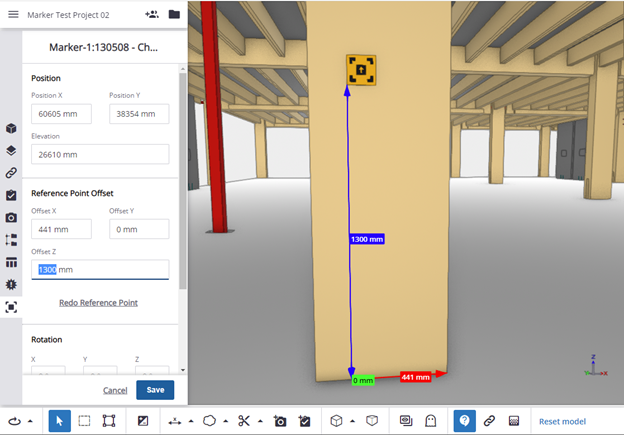The width and height of the screenshot is (624, 435).
Task: Expand the orbit tool dropdown arrow
Action: pyautogui.click(x=30, y=422)
